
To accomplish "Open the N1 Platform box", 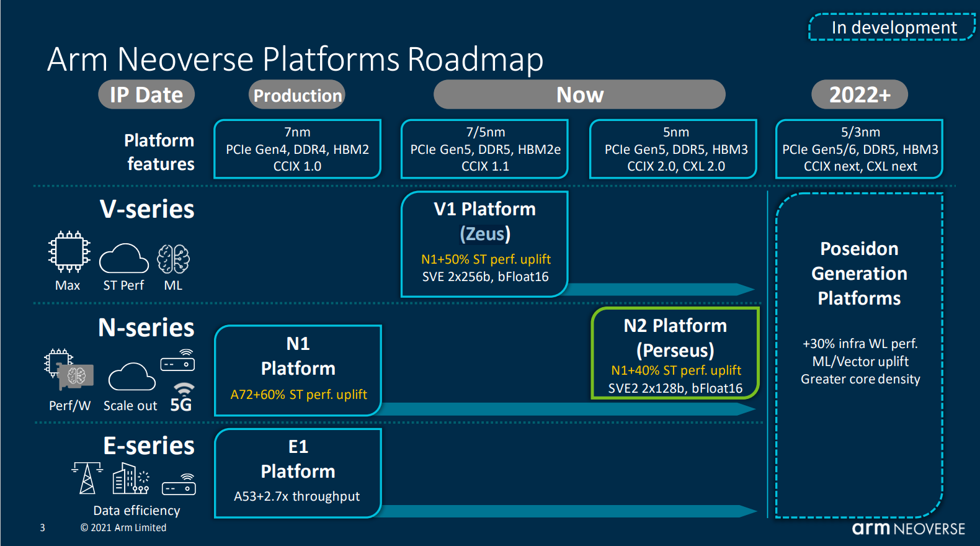I will [x=298, y=370].
